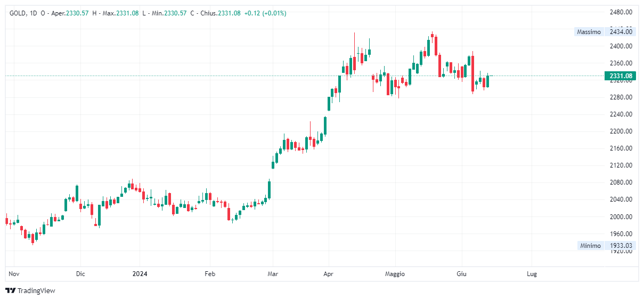Click the 2360.00 price axis label
The width and height of the screenshot is (644, 300).
621,63
